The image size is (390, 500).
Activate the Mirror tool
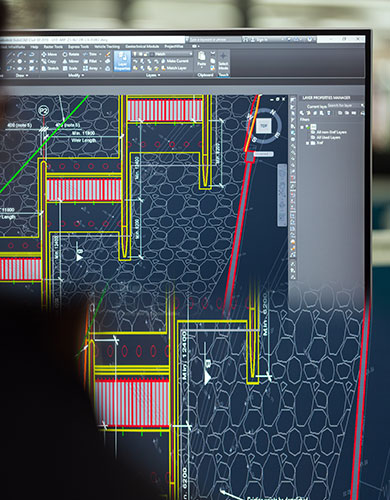click(70, 61)
